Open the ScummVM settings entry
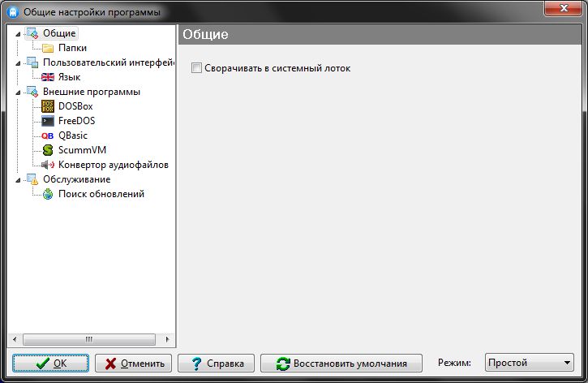Screen dimensions: 588x383 coord(82,150)
